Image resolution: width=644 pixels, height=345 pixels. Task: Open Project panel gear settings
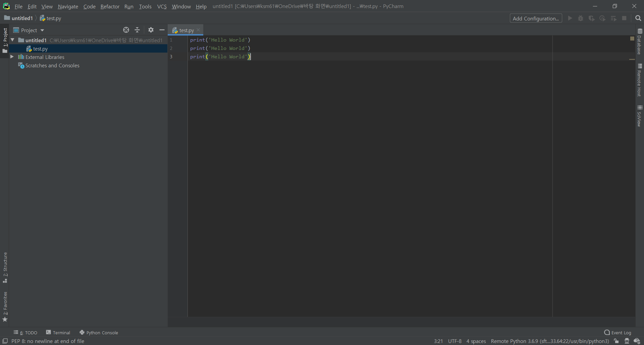pyautogui.click(x=151, y=30)
